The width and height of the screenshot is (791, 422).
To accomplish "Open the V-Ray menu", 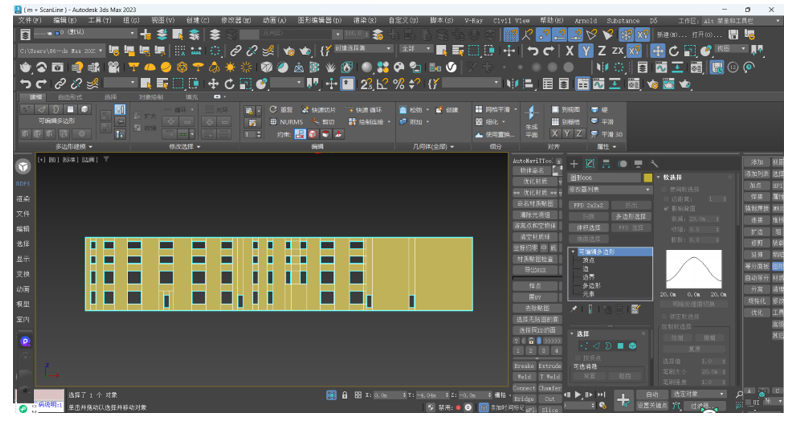I will pos(474,19).
